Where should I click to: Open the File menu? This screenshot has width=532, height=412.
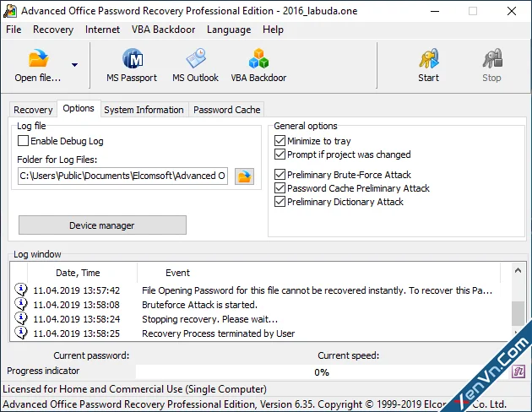[x=14, y=30]
